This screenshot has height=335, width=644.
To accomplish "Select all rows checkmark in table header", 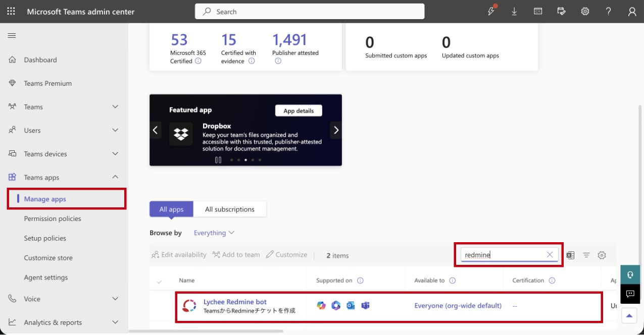I will (x=160, y=281).
